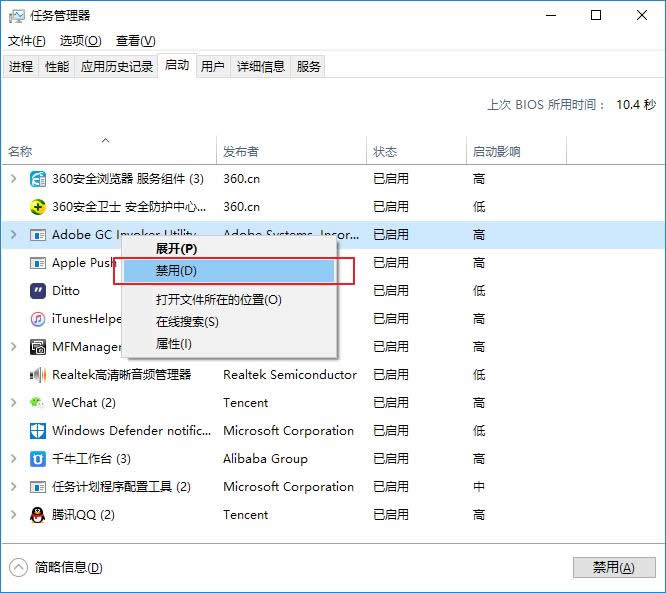
Task: Click the 360 Safe Browser service icon
Action: coord(38,179)
